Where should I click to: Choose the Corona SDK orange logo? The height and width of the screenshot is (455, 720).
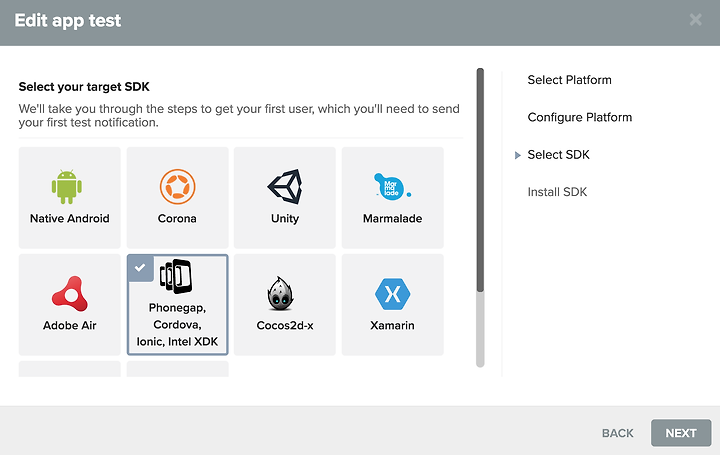pyautogui.click(x=177, y=186)
